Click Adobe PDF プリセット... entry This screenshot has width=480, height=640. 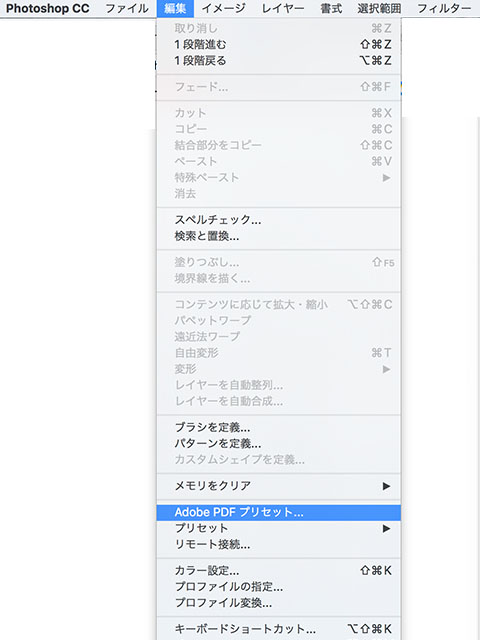[279, 512]
